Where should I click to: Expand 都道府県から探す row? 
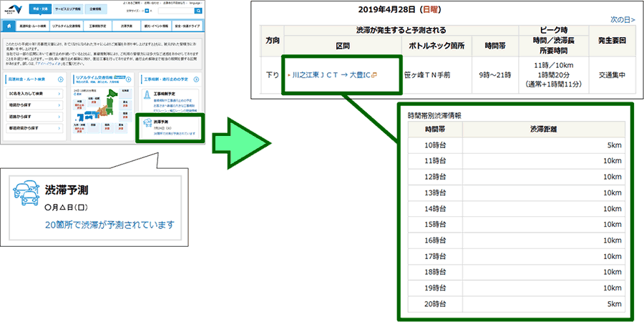tap(34, 129)
